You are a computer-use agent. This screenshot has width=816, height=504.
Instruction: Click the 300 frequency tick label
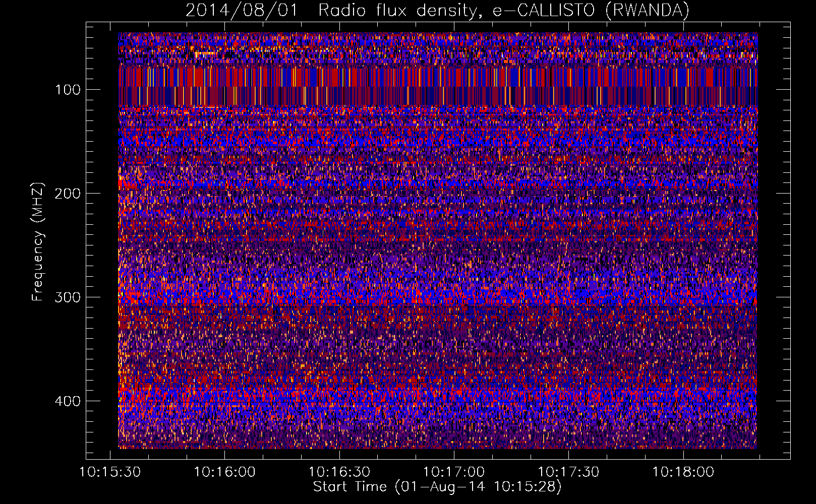coord(68,297)
